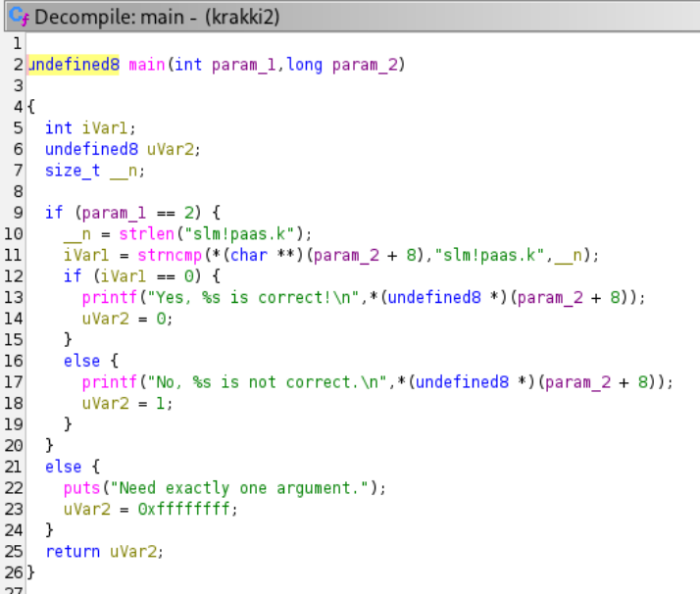Image resolution: width=700 pixels, height=594 pixels.
Task: Click the return keyword on line 25
Action: [71, 551]
